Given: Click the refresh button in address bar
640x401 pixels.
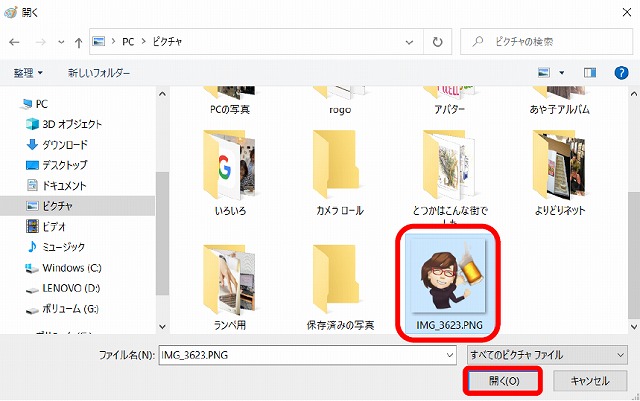Looking at the screenshot, I should tap(438, 44).
